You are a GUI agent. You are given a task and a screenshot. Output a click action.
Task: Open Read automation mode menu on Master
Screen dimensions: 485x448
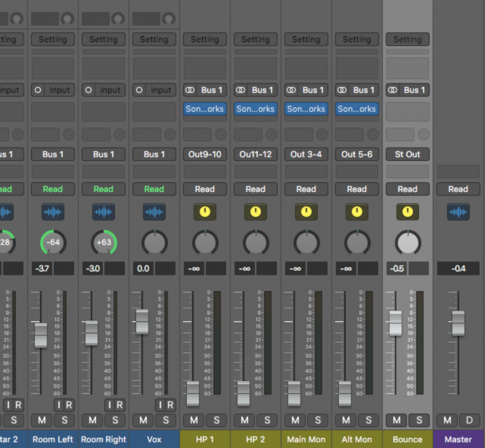click(x=458, y=189)
